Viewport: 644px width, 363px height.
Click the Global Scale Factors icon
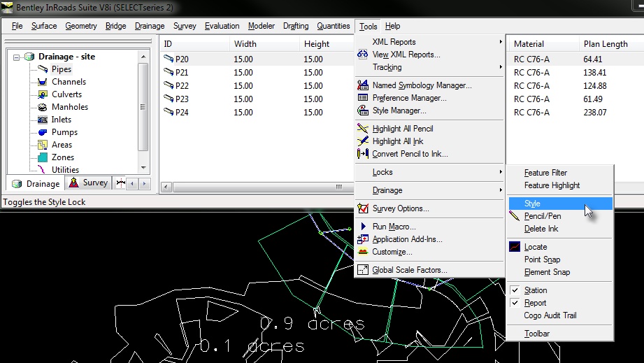pyautogui.click(x=363, y=270)
